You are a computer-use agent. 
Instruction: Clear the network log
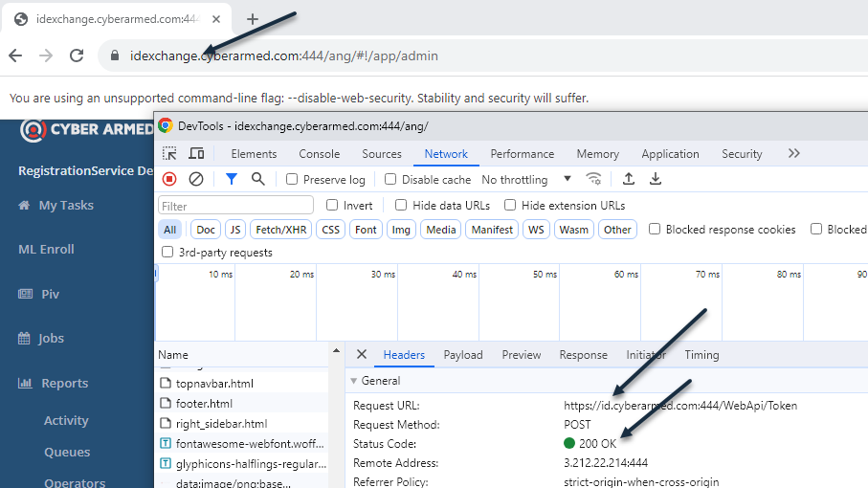pos(196,179)
